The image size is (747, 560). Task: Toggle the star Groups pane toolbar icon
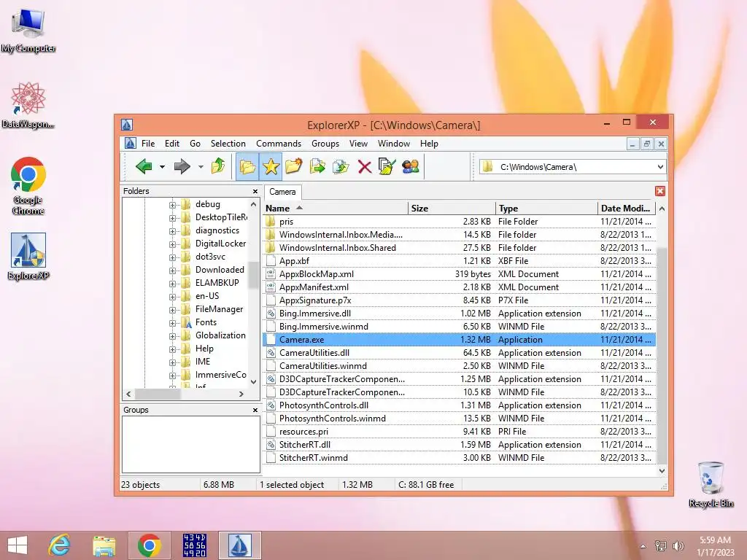pyautogui.click(x=271, y=167)
